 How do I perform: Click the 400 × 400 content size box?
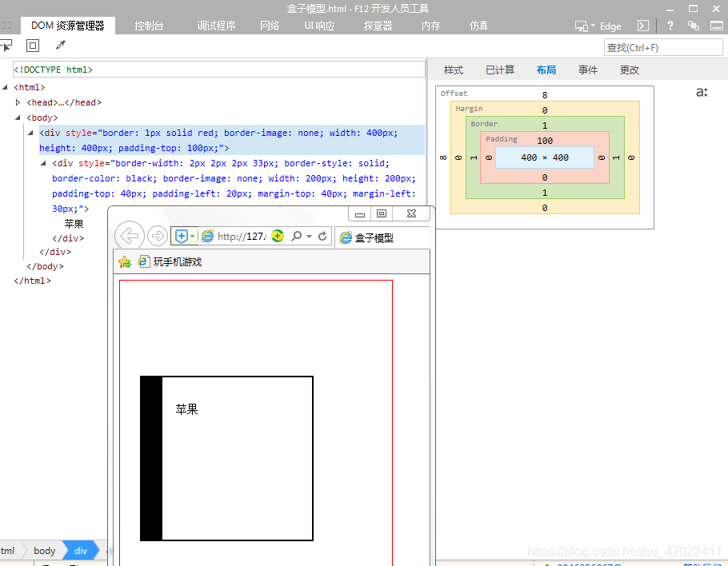point(545,157)
